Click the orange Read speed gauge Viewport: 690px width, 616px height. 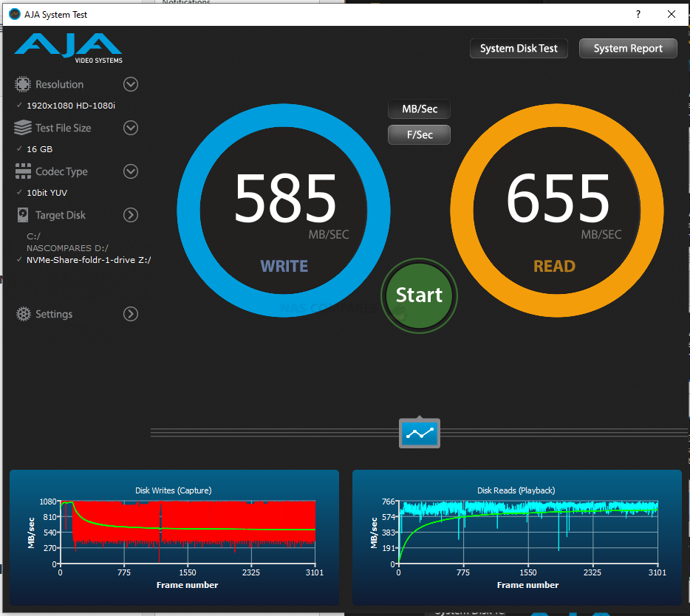click(x=557, y=211)
